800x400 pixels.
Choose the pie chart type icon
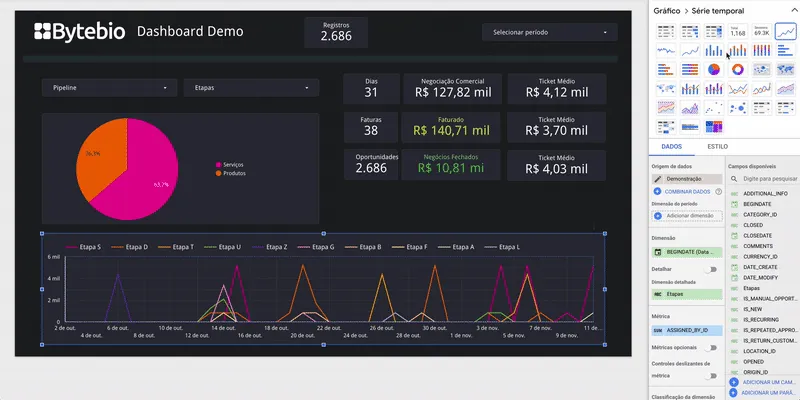(714, 69)
